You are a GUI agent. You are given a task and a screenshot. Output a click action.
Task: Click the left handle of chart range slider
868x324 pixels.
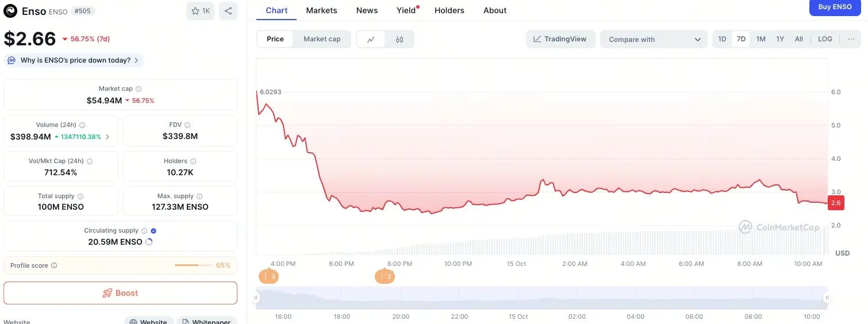point(256,298)
